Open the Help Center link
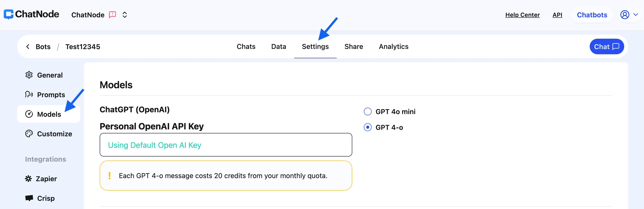Image resolution: width=644 pixels, height=209 pixels. [522, 15]
